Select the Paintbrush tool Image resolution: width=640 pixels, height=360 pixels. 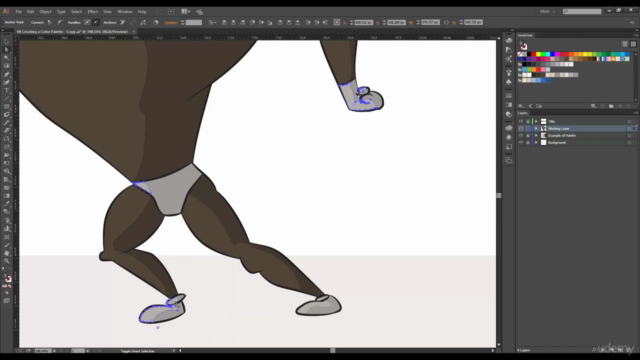pyautogui.click(x=7, y=115)
